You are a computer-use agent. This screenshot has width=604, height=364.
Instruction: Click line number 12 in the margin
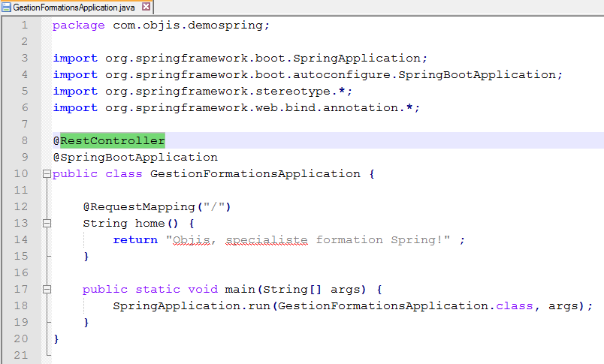click(21, 206)
